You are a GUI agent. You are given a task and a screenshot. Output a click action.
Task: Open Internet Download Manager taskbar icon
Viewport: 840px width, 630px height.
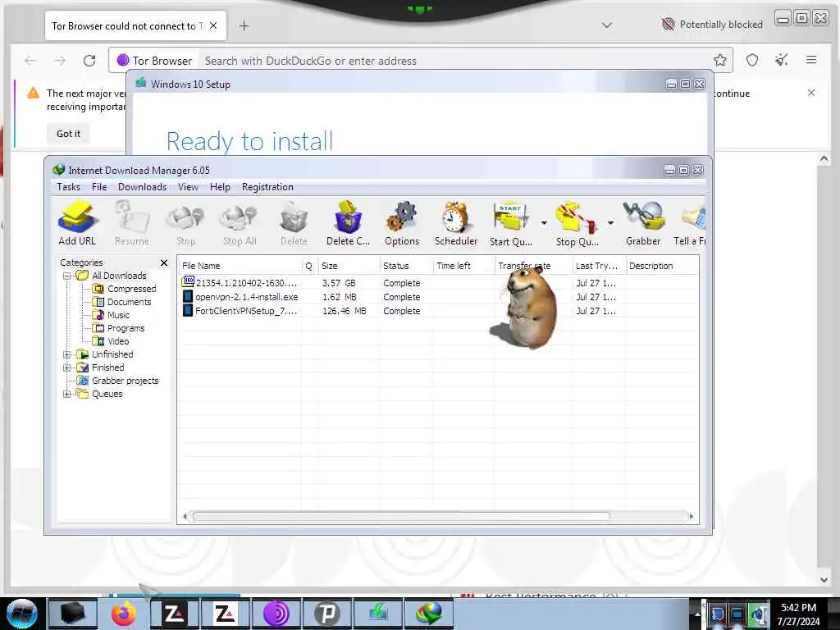point(429,614)
